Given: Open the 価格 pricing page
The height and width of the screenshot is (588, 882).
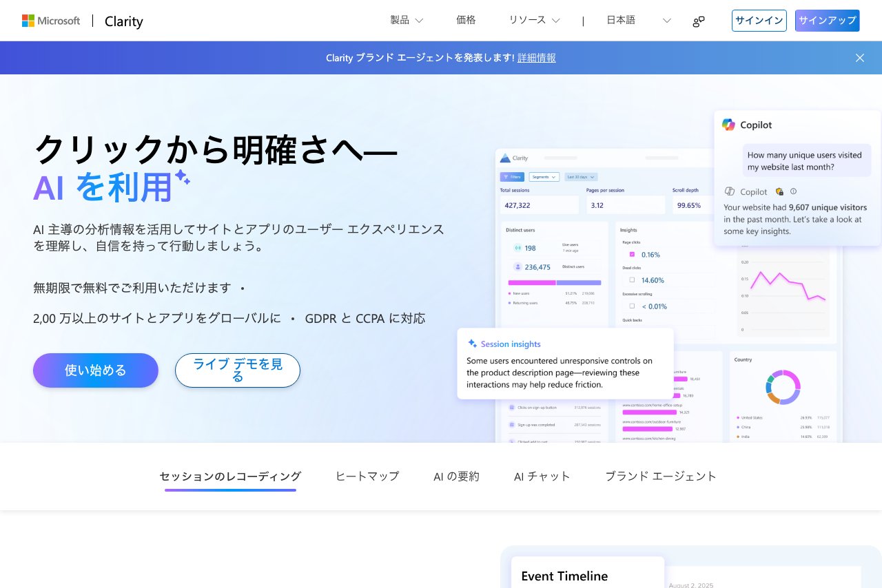Looking at the screenshot, I should 466,20.
